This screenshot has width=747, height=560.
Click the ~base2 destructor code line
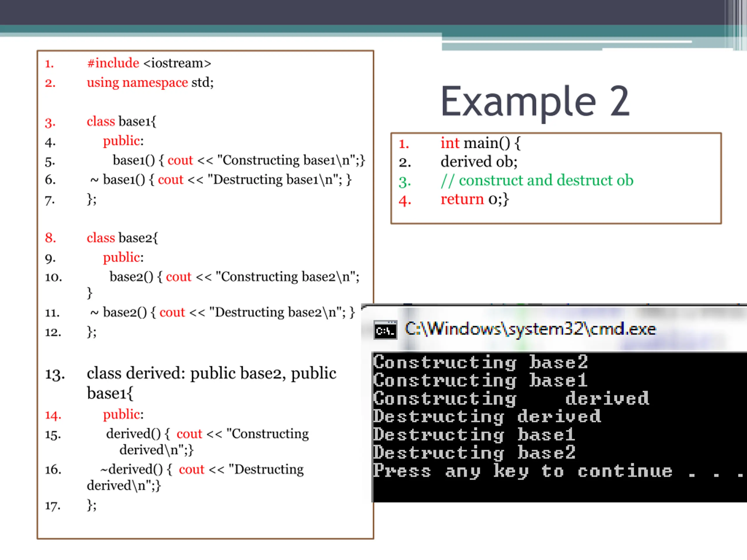(x=223, y=312)
